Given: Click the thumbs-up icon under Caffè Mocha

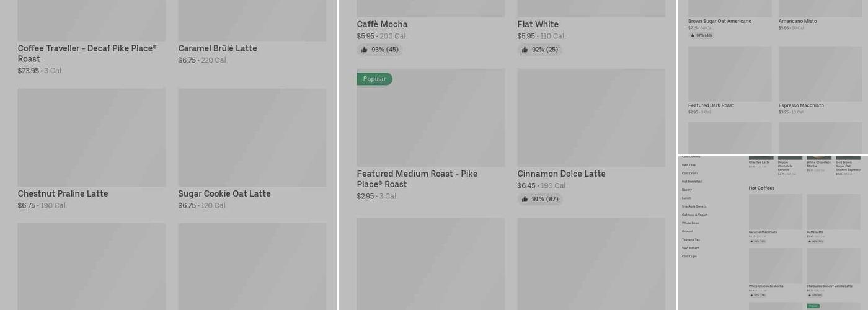Looking at the screenshot, I should coord(365,50).
